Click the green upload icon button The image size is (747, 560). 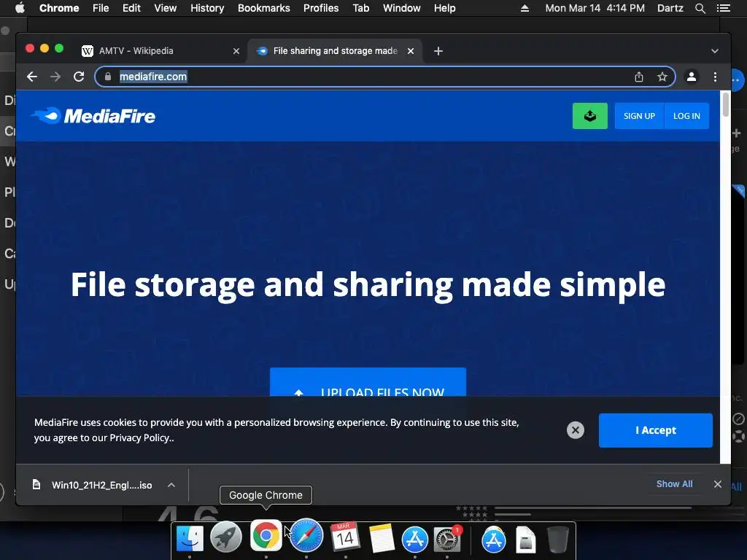tap(589, 116)
